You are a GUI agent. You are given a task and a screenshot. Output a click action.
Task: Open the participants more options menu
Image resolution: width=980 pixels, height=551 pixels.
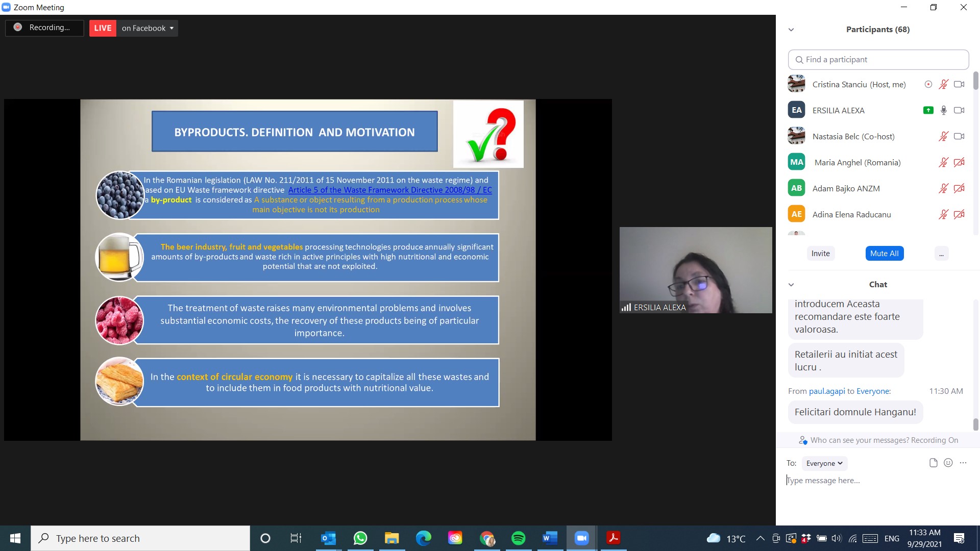tap(941, 254)
